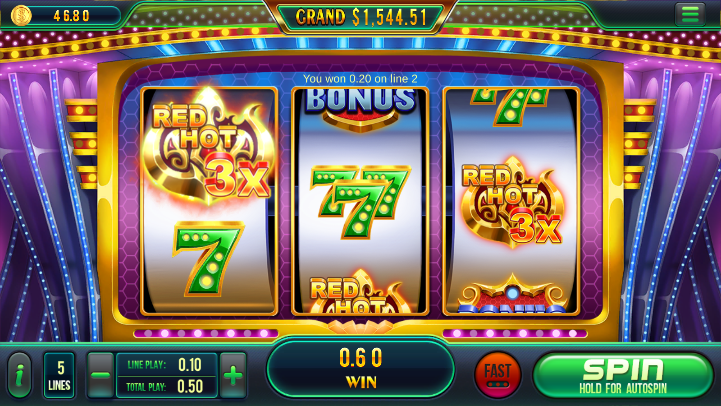Decrease line play with minus button

coord(100,375)
